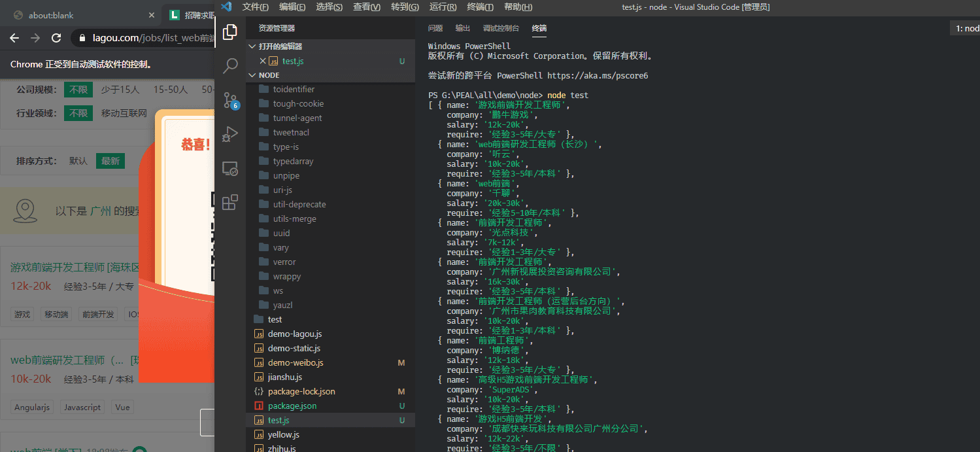This screenshot has width=980, height=452.
Task: Open the Remote Explorer view icon
Action: (230, 168)
